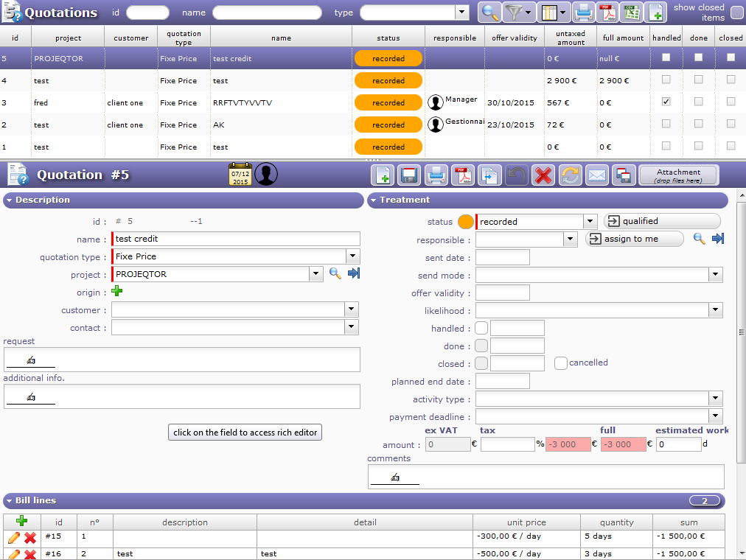Expand the likelihood dropdown
Image resolution: width=746 pixels, height=560 pixels.
click(x=715, y=310)
